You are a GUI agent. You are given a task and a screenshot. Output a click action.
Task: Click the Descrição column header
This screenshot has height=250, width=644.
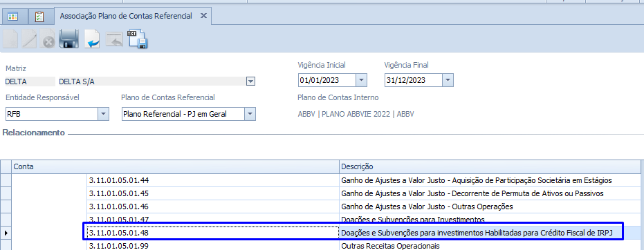[x=490, y=167]
